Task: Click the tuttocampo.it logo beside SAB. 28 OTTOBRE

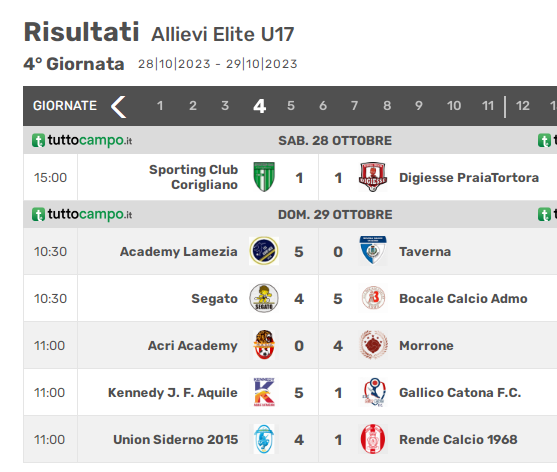Action: click(82, 140)
